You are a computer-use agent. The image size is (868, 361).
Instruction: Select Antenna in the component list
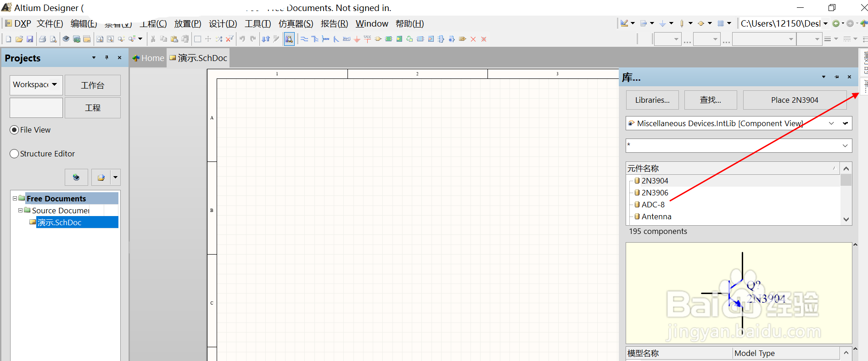click(656, 217)
